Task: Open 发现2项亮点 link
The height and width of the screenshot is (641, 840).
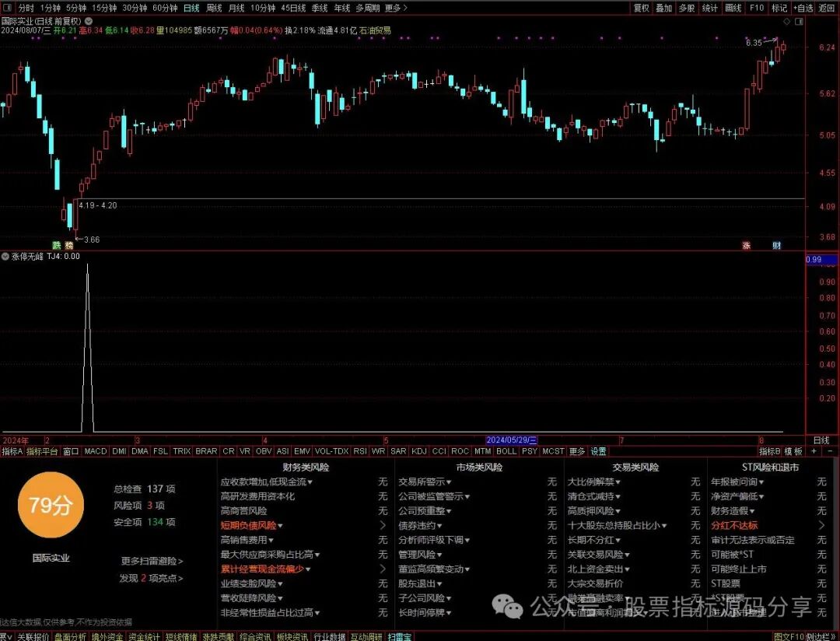Action: tap(151, 578)
